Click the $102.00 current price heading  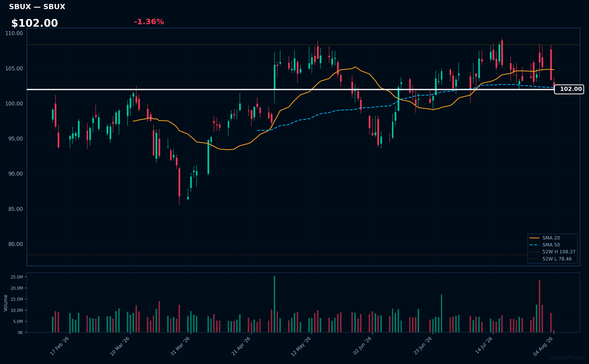tap(35, 23)
